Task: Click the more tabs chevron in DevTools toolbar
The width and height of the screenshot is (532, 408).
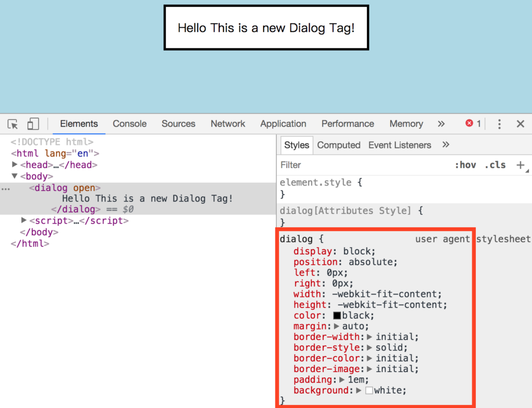Action: coord(441,124)
